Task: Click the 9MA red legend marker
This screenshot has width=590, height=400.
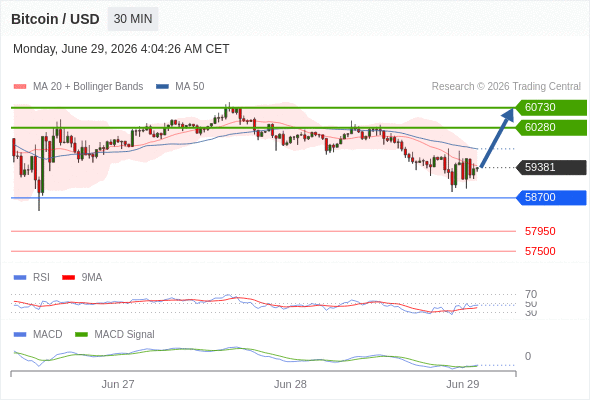Action: point(68,278)
